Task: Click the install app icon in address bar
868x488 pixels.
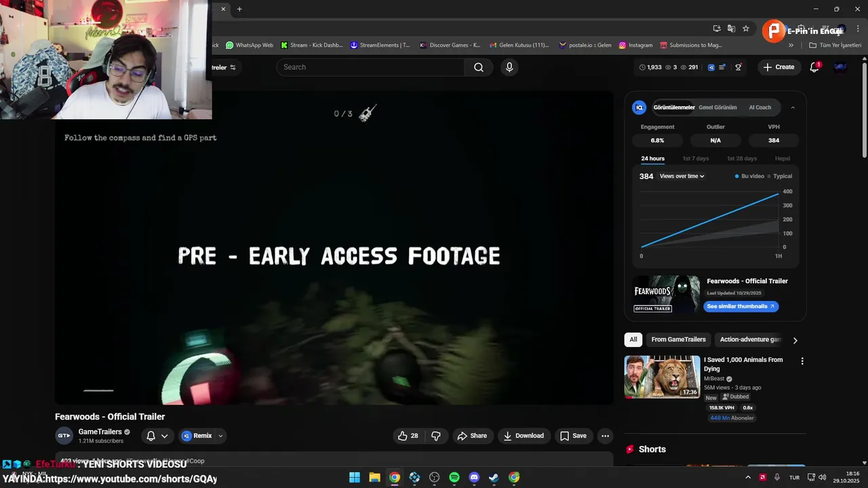Action: 717,28
